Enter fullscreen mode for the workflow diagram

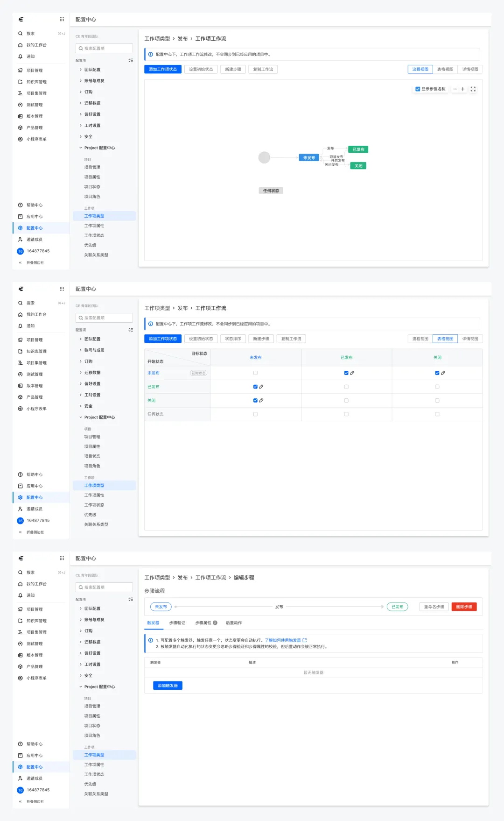coord(473,89)
